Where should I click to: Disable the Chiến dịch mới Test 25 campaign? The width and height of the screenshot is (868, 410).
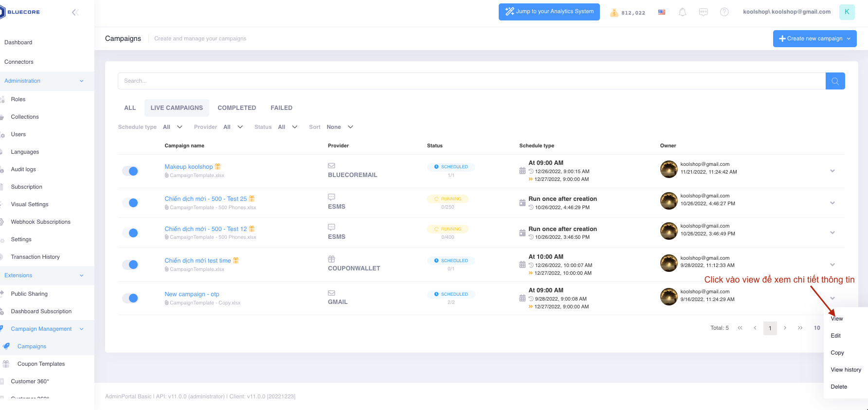pos(130,203)
